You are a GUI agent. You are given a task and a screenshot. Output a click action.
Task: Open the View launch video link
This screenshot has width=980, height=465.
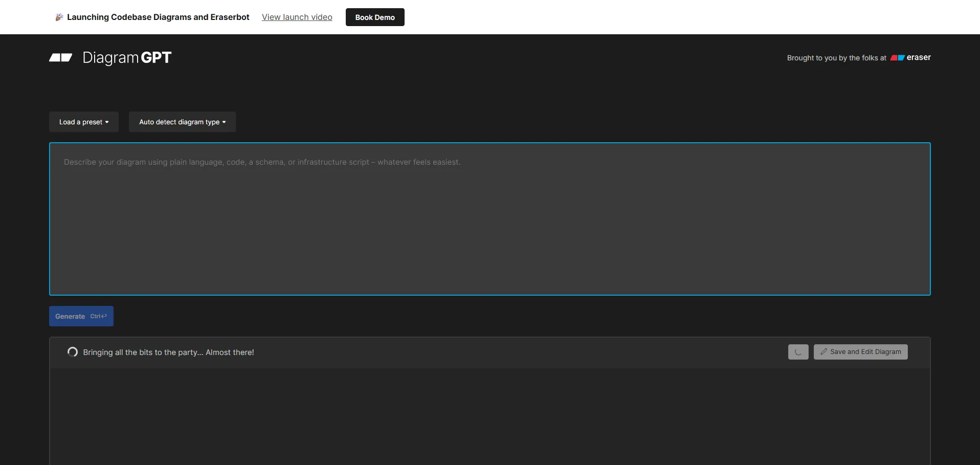coord(297,17)
